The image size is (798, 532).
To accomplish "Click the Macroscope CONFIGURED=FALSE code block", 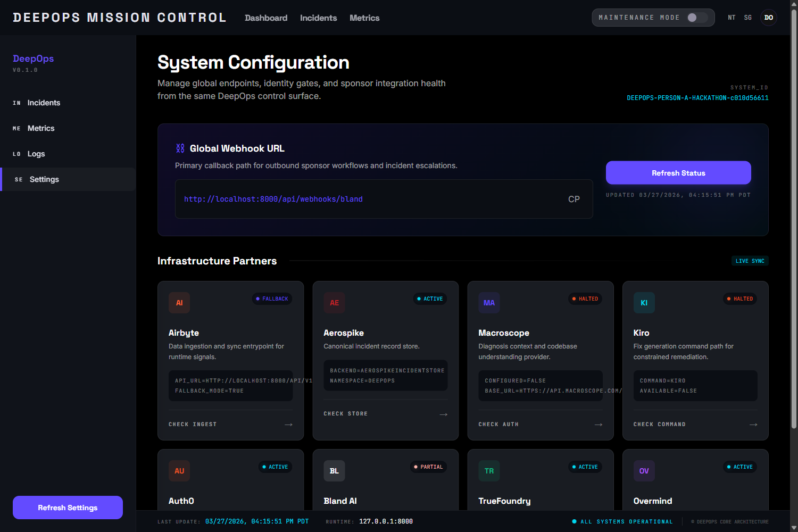I will [x=541, y=386].
